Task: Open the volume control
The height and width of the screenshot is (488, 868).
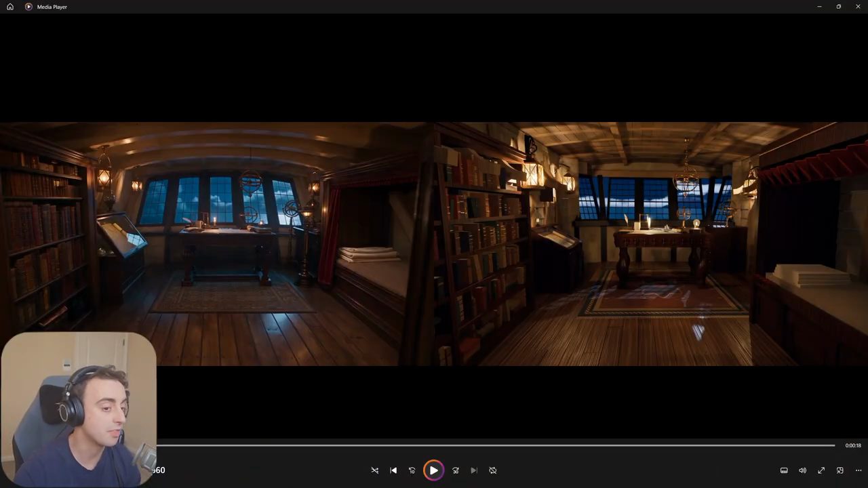Action: (x=802, y=470)
